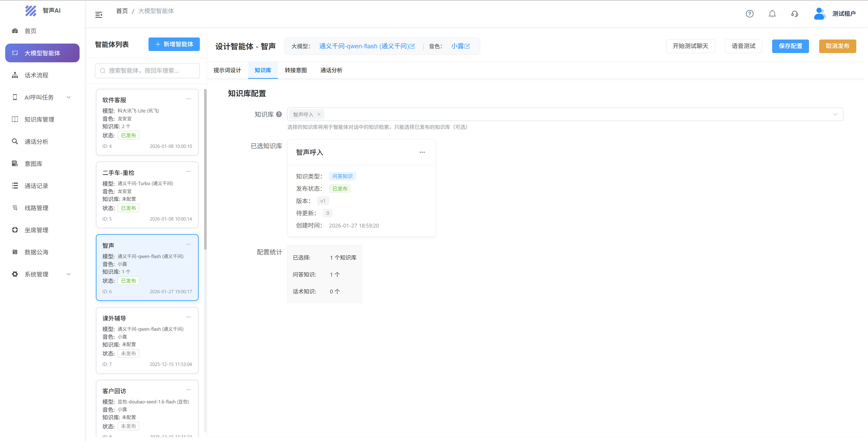Focus the 搜索智能体 search field
The width and height of the screenshot is (868, 442).
(x=147, y=71)
